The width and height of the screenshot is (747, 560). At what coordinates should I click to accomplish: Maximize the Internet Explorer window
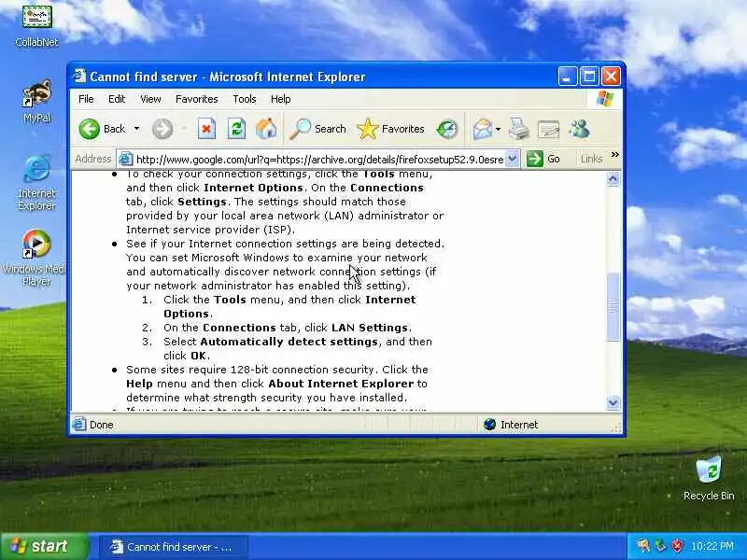(x=589, y=77)
